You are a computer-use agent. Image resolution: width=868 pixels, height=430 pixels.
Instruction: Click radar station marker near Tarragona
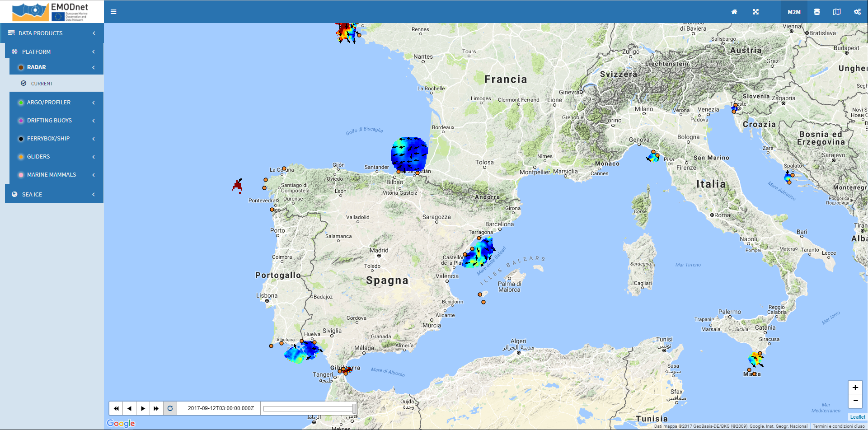point(479,238)
